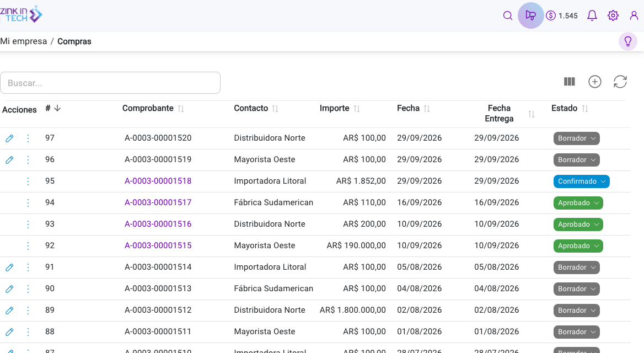The image size is (644, 353).
Task: Open Aprobado status dropdown for row 93
Action: click(578, 224)
